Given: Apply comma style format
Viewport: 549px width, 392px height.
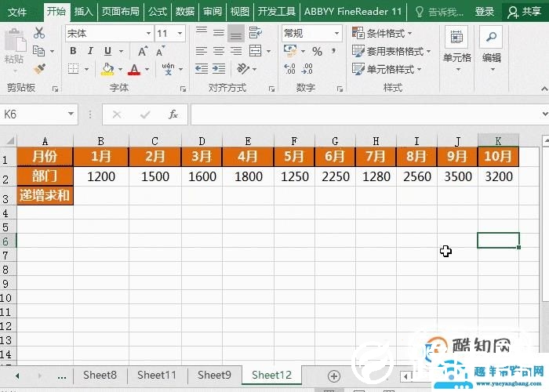Looking at the screenshot, I should [334, 52].
